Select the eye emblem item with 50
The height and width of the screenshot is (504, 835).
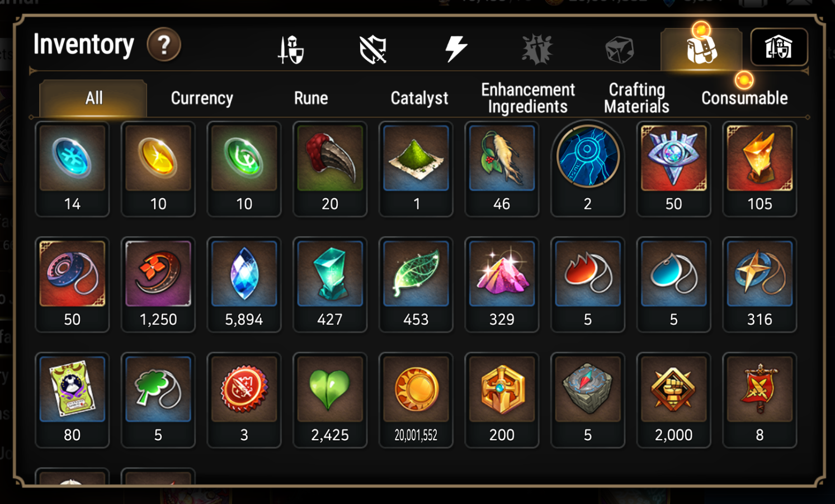pos(673,169)
